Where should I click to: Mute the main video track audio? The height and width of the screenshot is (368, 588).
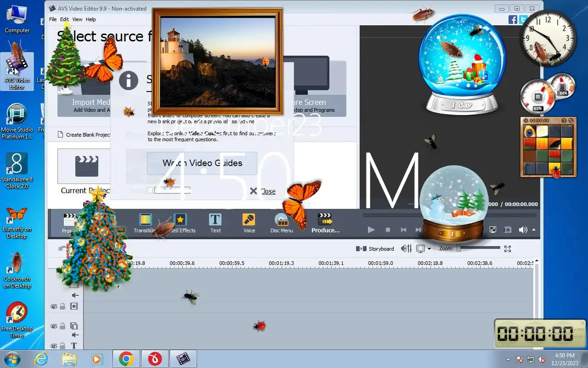point(75,295)
